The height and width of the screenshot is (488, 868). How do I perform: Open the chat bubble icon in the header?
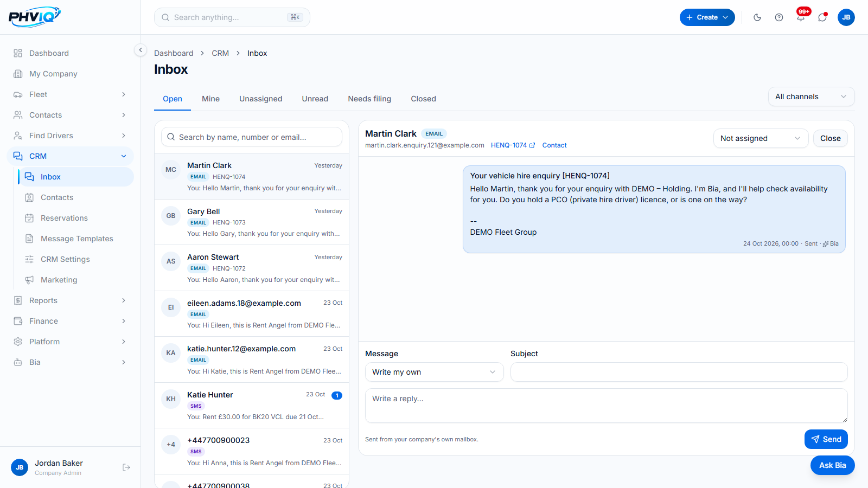click(x=822, y=17)
